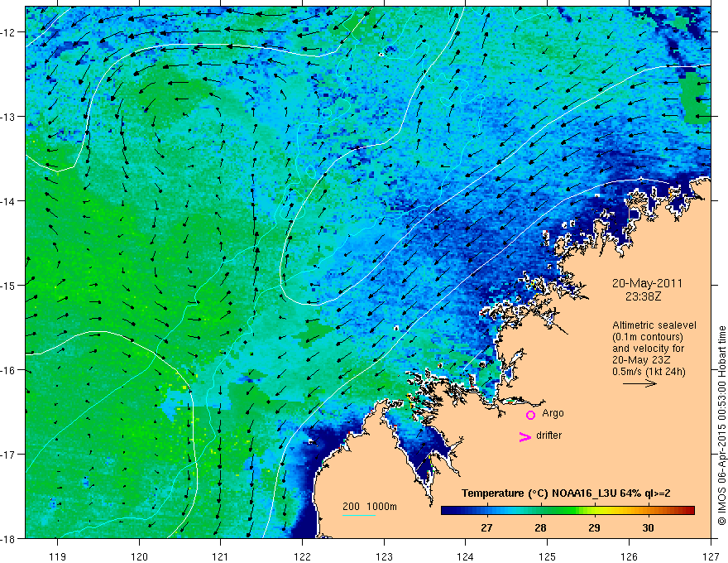The height and width of the screenshot is (563, 728).
Task: Click the latitude axis label -18
Action: 8,538
